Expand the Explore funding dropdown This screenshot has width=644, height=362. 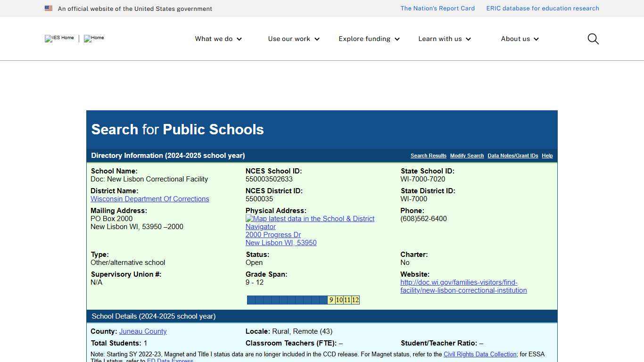(369, 39)
